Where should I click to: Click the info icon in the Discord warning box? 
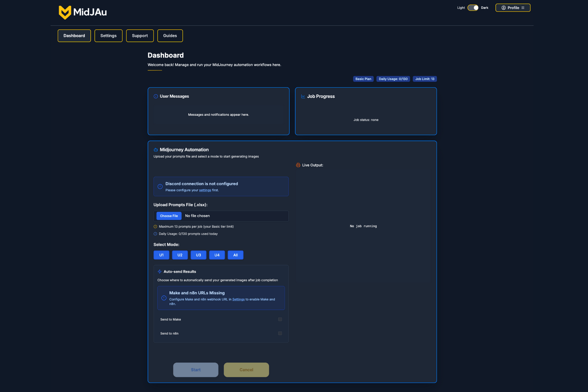(160, 186)
